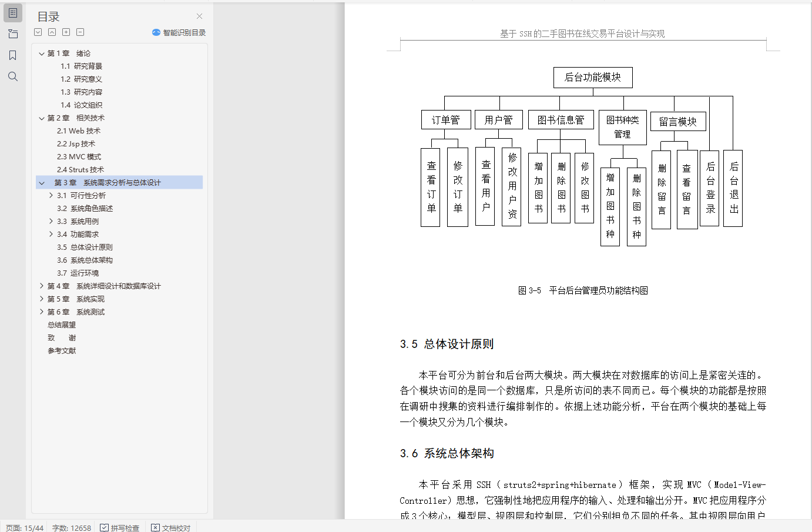The height and width of the screenshot is (532, 812).
Task: Go to 2.1 Web 技术 heading
Action: 79,131
